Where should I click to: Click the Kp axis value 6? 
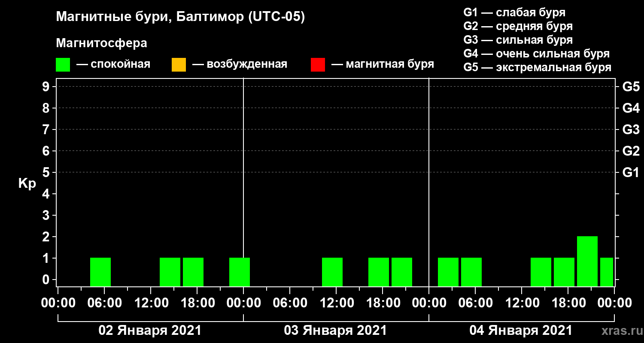pos(47,151)
